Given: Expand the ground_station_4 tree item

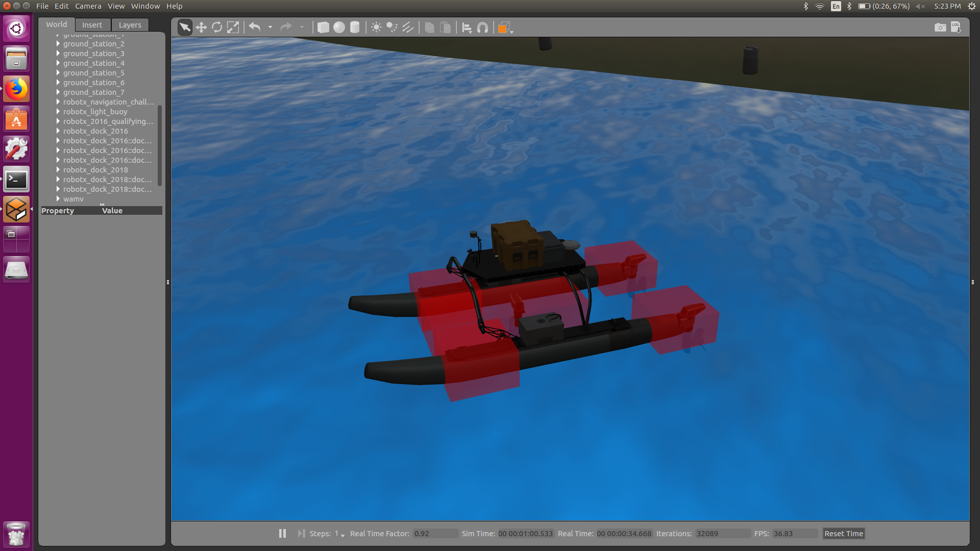Looking at the screenshot, I should (x=57, y=63).
